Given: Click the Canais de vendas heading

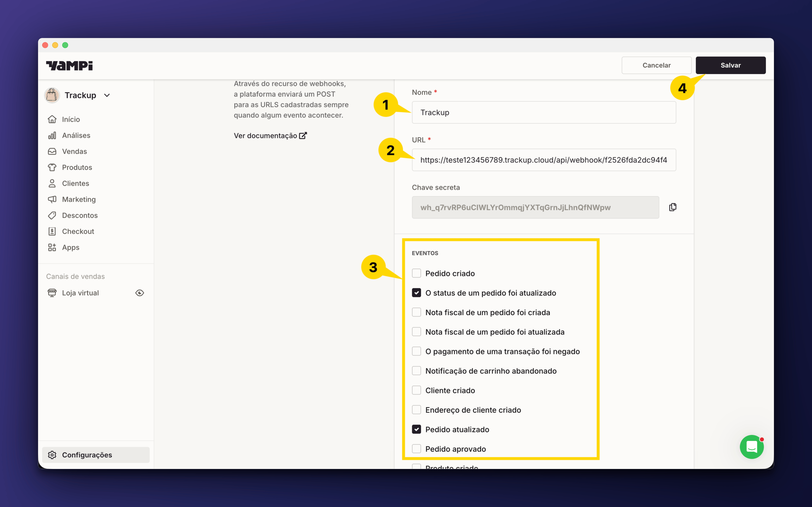Looking at the screenshot, I should pos(76,276).
